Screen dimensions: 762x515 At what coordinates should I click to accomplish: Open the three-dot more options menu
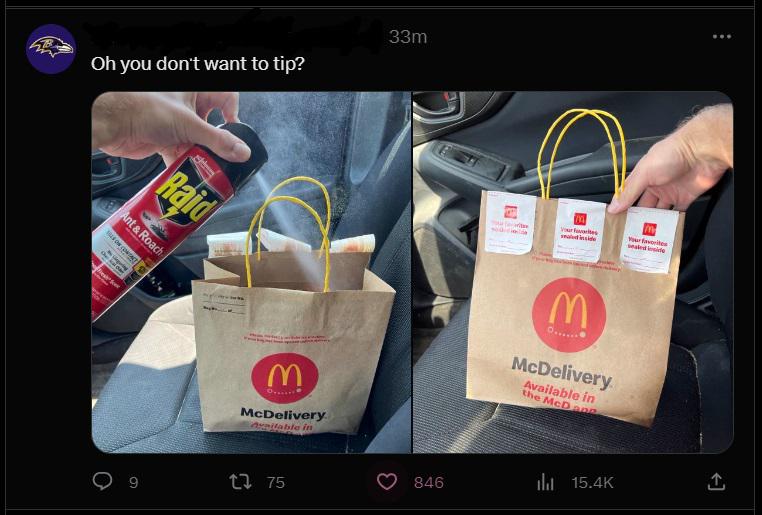pyautogui.click(x=722, y=36)
